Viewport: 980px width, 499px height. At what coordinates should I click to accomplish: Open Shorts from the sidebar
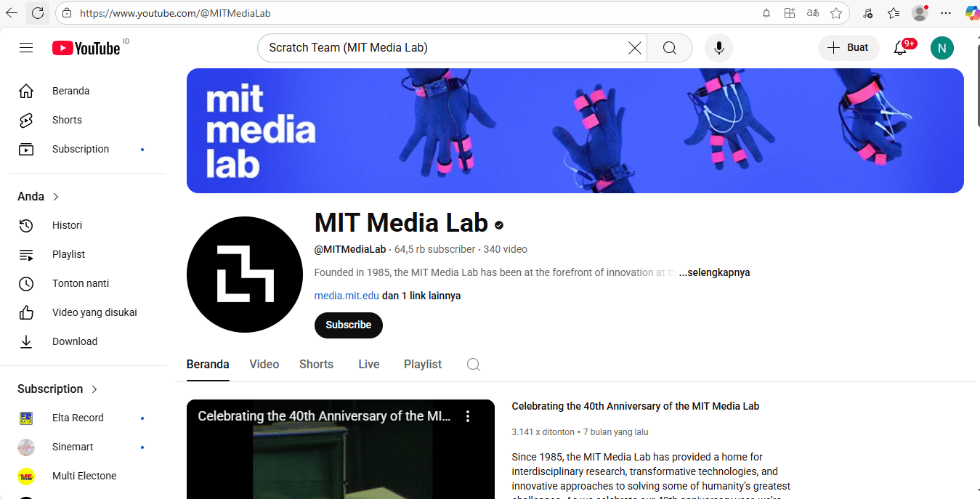click(x=67, y=120)
